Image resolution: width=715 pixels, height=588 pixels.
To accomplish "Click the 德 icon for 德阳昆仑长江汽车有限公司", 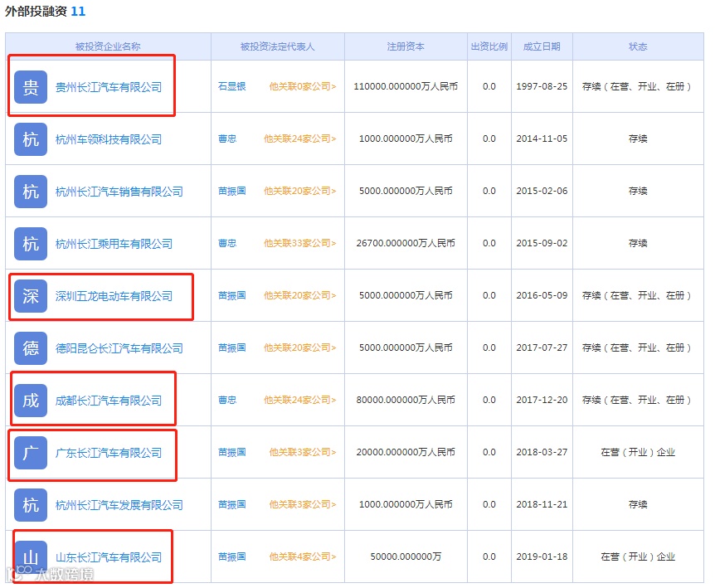I will (x=31, y=348).
